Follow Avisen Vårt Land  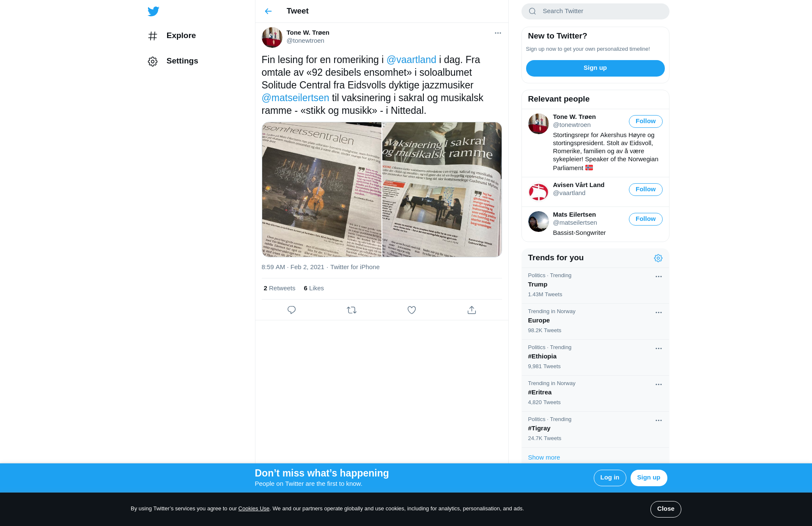tap(645, 190)
